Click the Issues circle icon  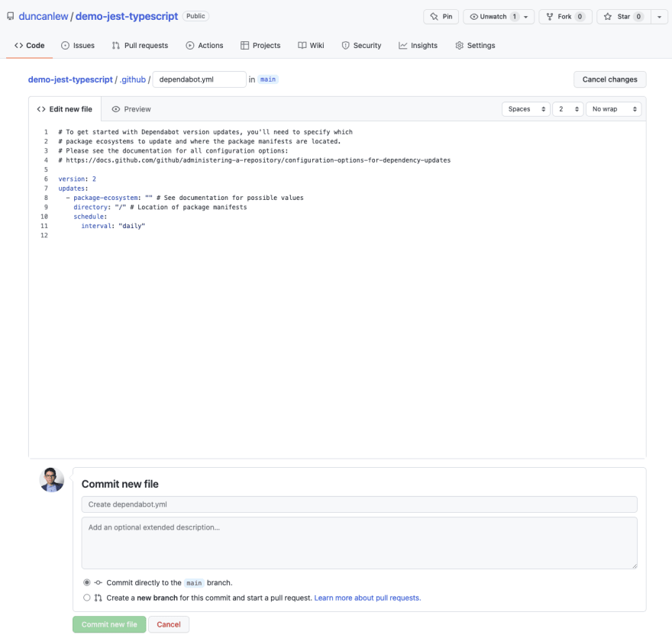click(x=65, y=45)
